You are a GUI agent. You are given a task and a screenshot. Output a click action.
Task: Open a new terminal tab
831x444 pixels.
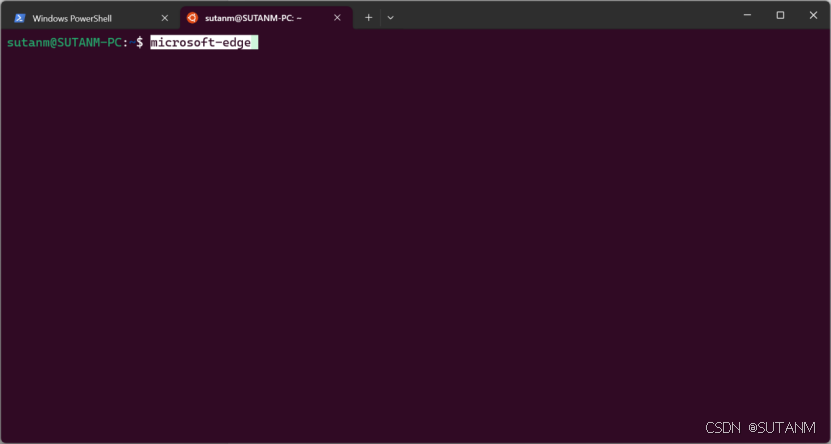click(368, 17)
